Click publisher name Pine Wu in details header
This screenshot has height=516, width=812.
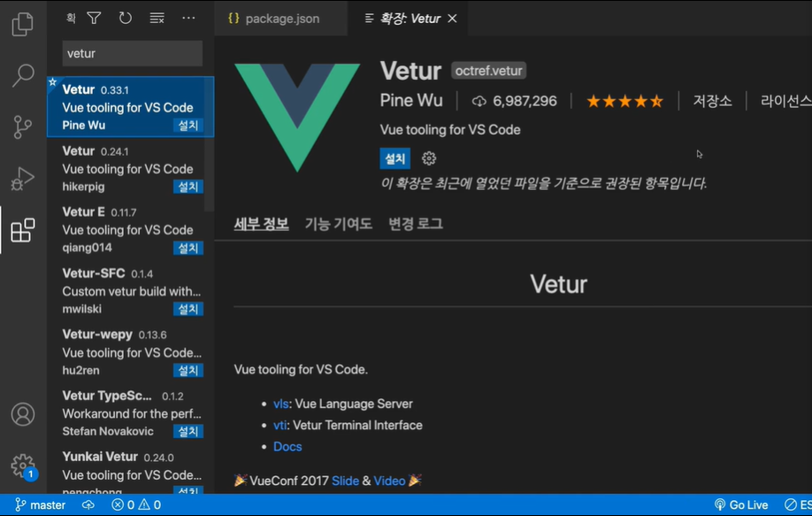pyautogui.click(x=411, y=101)
